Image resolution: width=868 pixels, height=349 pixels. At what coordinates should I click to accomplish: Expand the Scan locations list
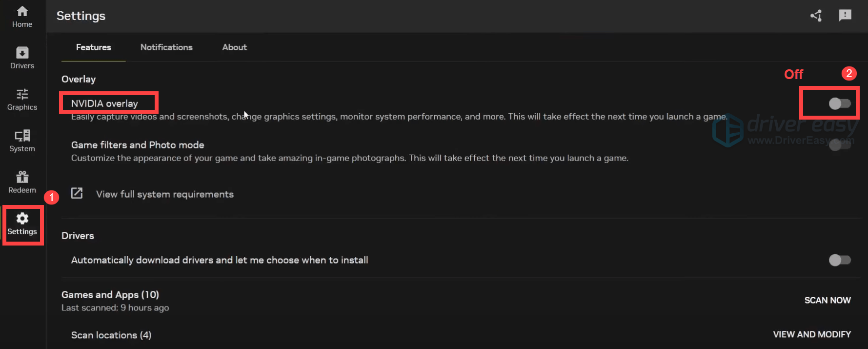(111, 335)
